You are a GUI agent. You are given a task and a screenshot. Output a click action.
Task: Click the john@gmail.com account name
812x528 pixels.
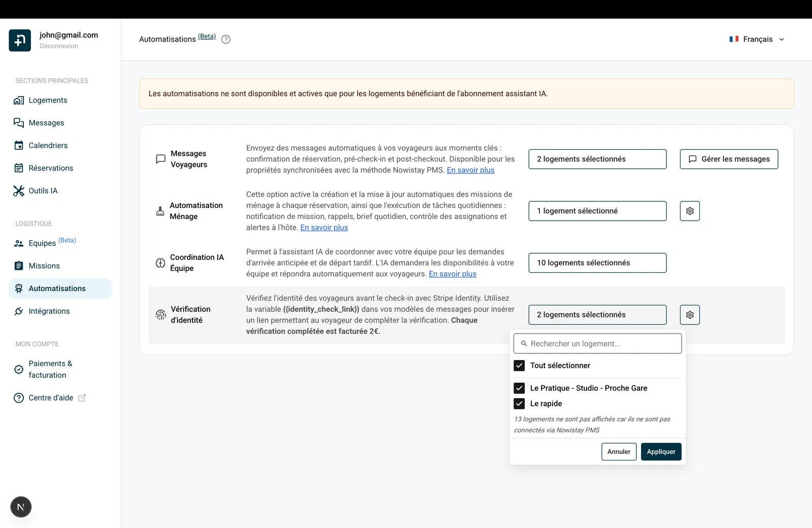click(x=69, y=35)
